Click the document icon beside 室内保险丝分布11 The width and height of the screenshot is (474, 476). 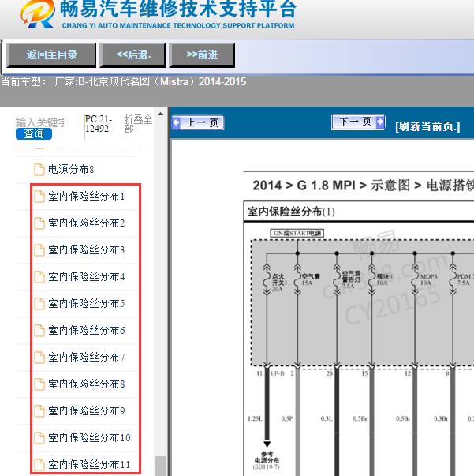[39, 464]
